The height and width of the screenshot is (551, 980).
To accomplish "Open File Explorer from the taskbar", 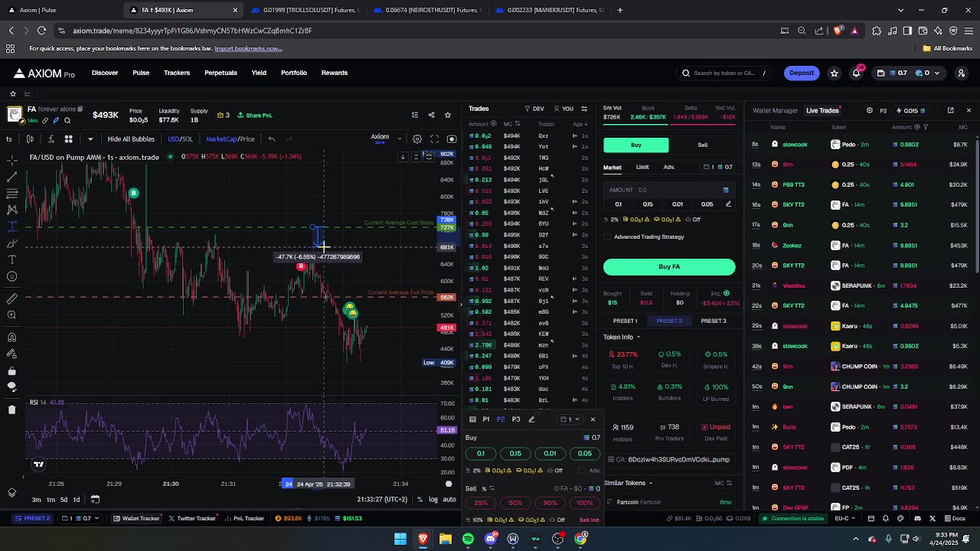I will tap(445, 539).
